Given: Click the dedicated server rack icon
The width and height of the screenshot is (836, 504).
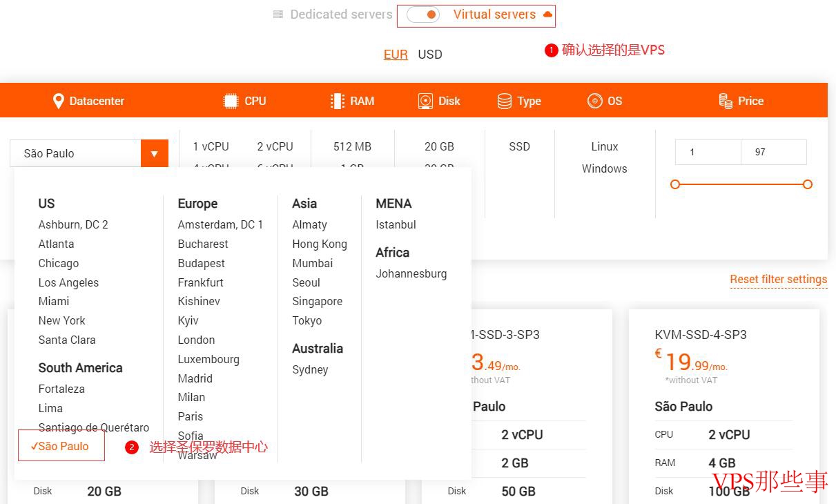Looking at the screenshot, I should tap(278, 14).
